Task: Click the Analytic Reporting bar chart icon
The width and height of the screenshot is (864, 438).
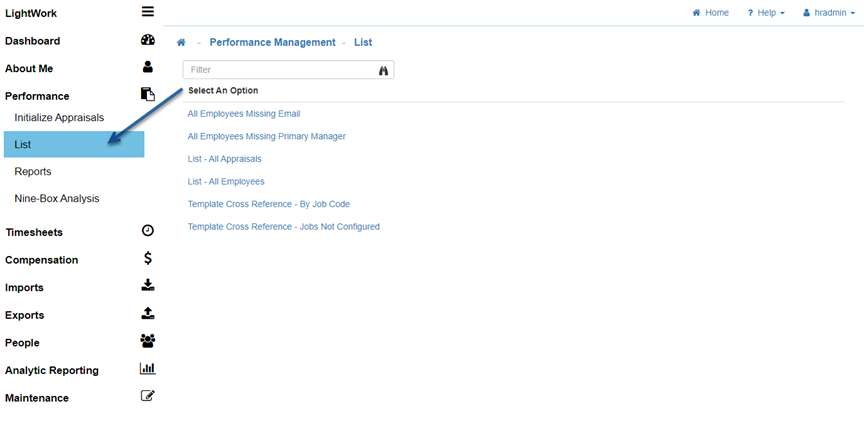Action: 148,369
